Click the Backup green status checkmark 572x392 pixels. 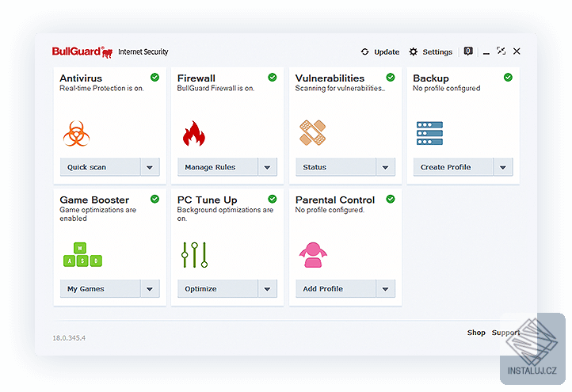[x=508, y=78]
